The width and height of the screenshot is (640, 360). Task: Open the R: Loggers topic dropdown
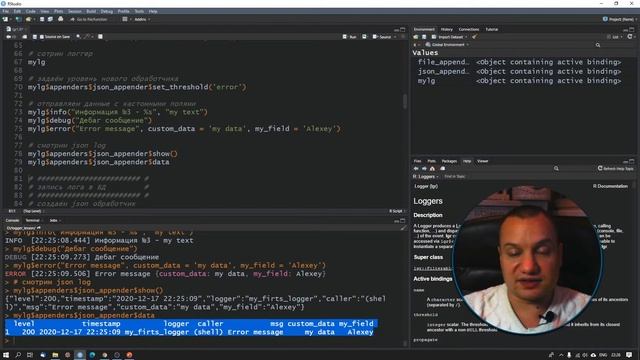pyautogui.click(x=426, y=176)
